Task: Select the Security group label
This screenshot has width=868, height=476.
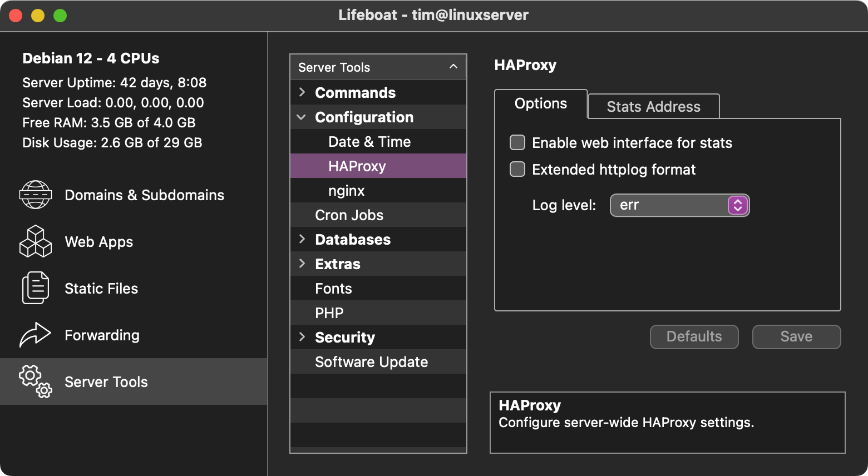Action: [x=345, y=337]
